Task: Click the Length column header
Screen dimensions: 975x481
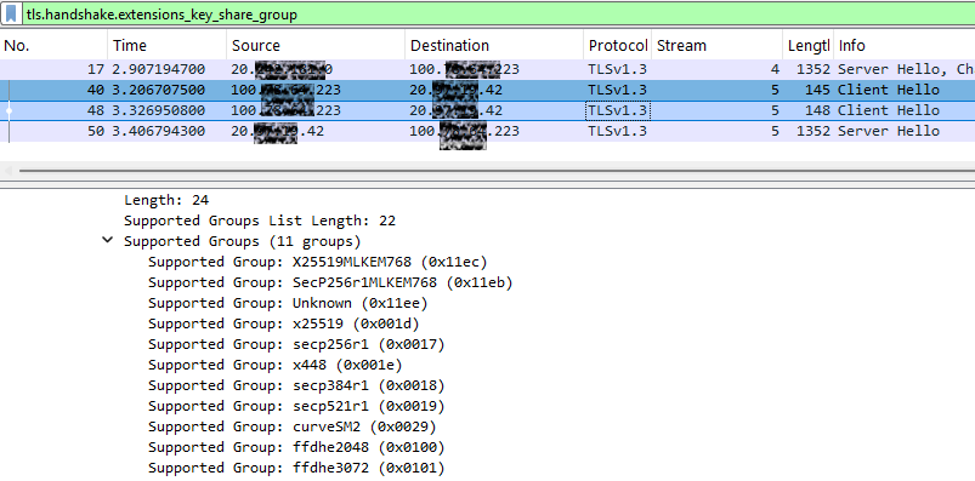Action: [808, 45]
